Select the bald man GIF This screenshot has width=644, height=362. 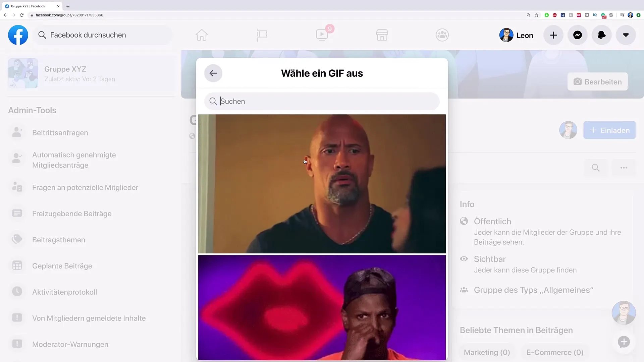(x=322, y=184)
